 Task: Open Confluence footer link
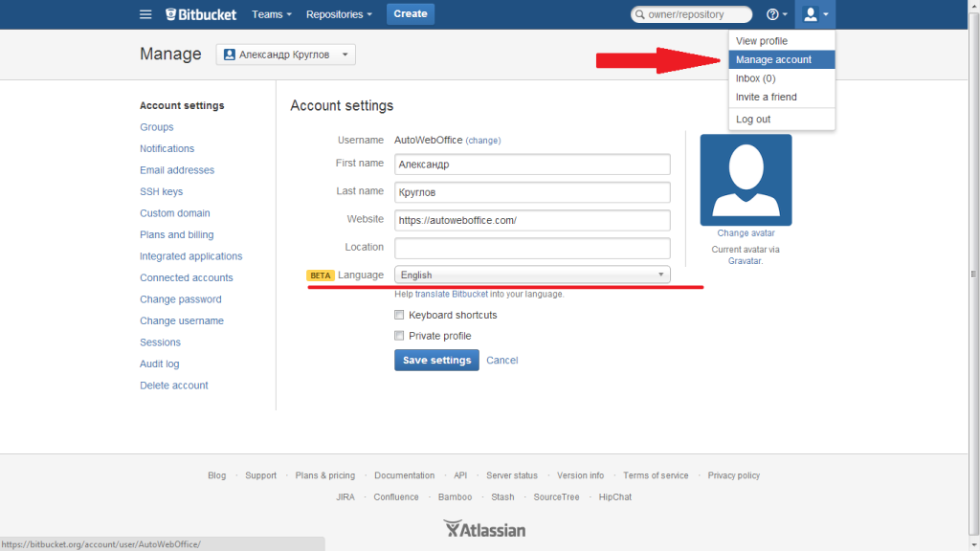click(x=396, y=497)
